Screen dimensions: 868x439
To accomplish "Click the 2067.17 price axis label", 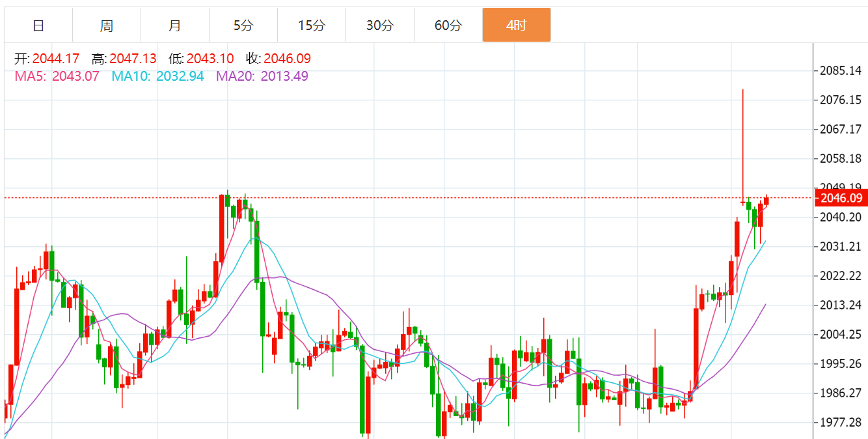I will pos(841,129).
